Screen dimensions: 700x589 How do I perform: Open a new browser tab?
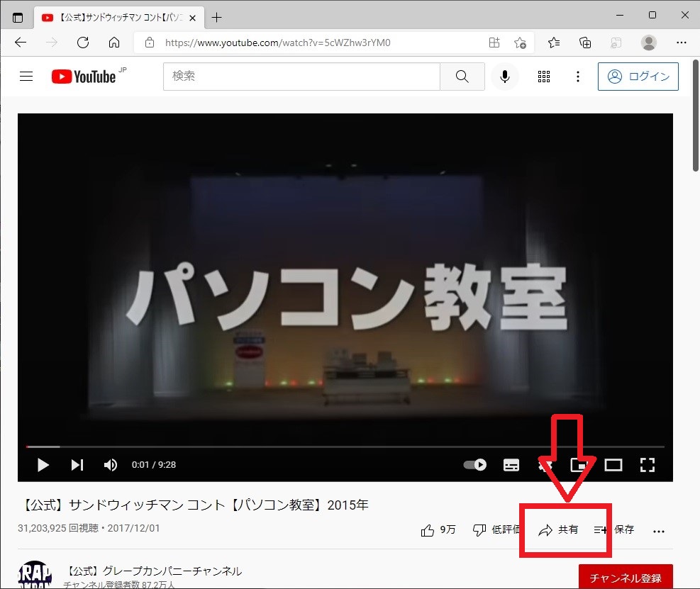216,18
